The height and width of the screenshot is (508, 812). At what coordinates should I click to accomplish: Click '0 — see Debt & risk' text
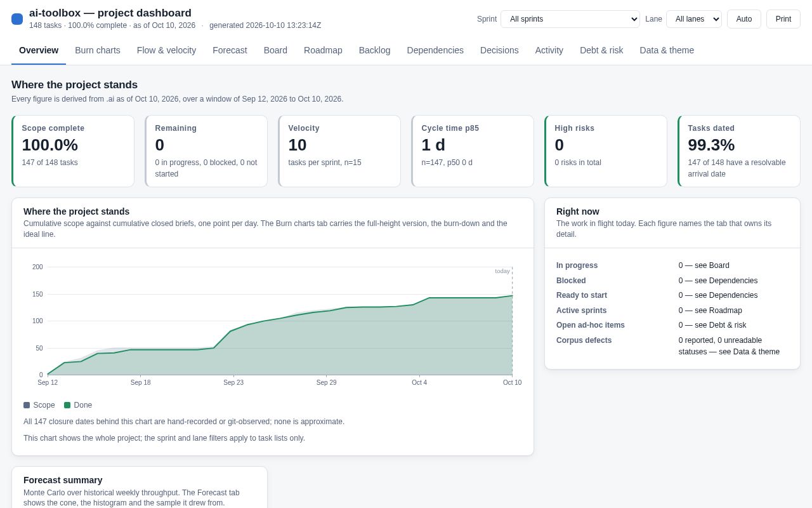[x=712, y=325]
